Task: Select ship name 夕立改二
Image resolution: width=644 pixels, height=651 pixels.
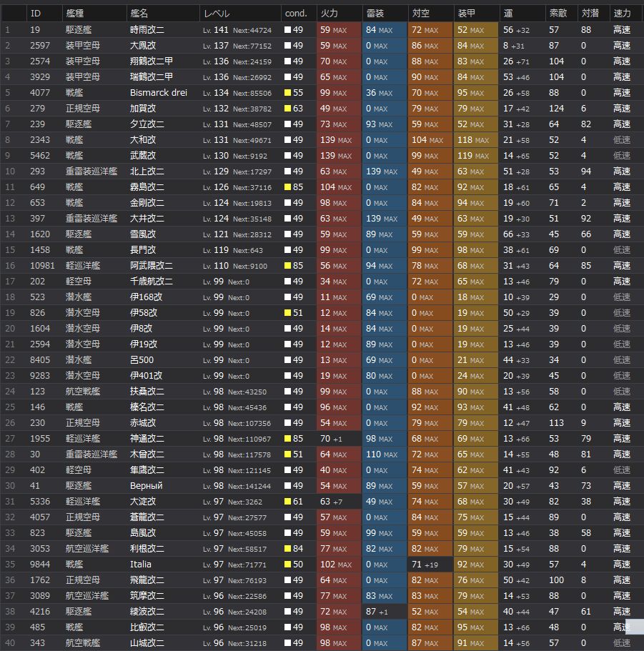Action: coord(147,124)
